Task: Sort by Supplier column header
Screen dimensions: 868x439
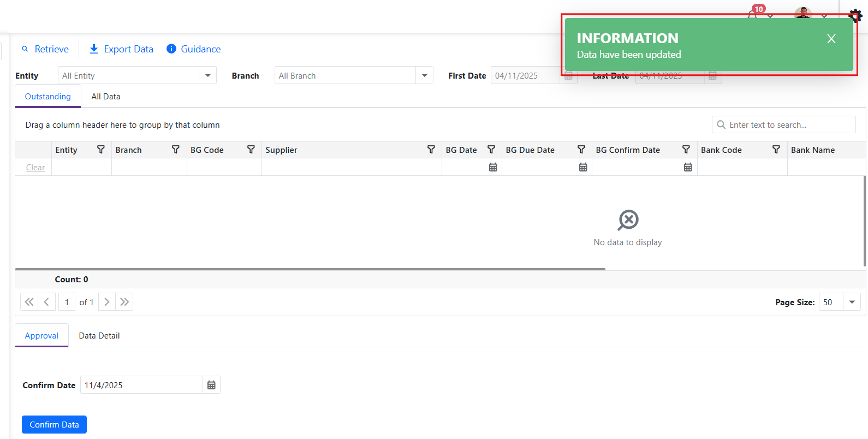Action: (x=281, y=150)
